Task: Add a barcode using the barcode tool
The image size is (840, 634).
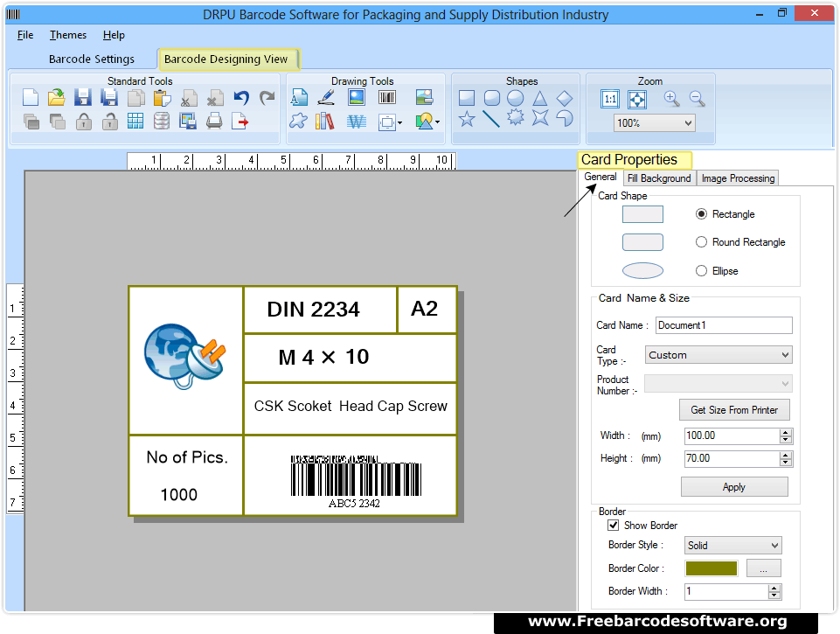Action: (387, 98)
